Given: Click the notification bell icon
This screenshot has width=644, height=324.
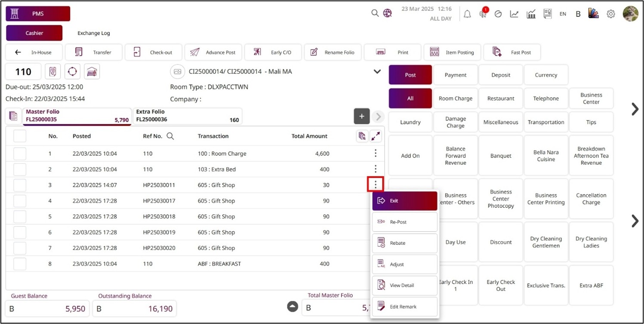Looking at the screenshot, I should (x=467, y=14).
